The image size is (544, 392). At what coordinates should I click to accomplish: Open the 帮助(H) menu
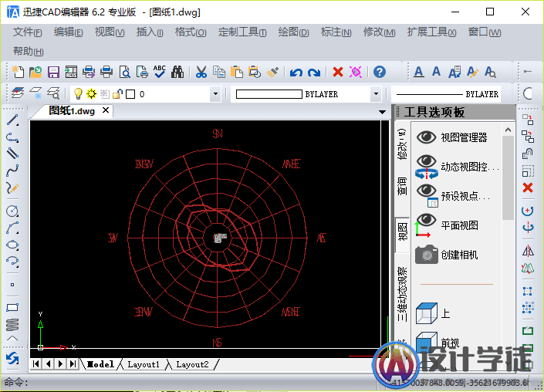(x=28, y=52)
